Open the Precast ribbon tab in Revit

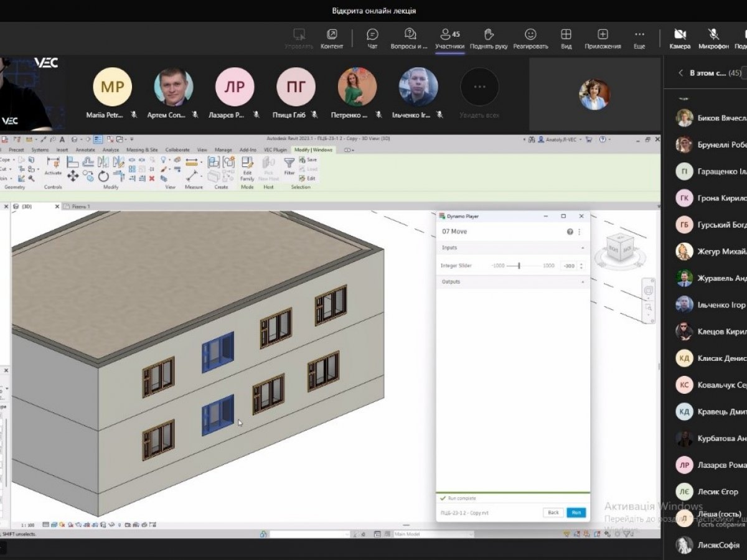click(16, 150)
